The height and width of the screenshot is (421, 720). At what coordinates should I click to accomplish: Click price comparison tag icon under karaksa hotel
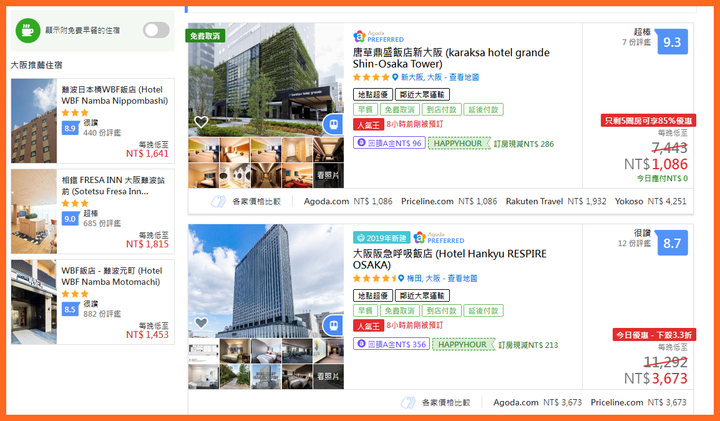coord(219,201)
